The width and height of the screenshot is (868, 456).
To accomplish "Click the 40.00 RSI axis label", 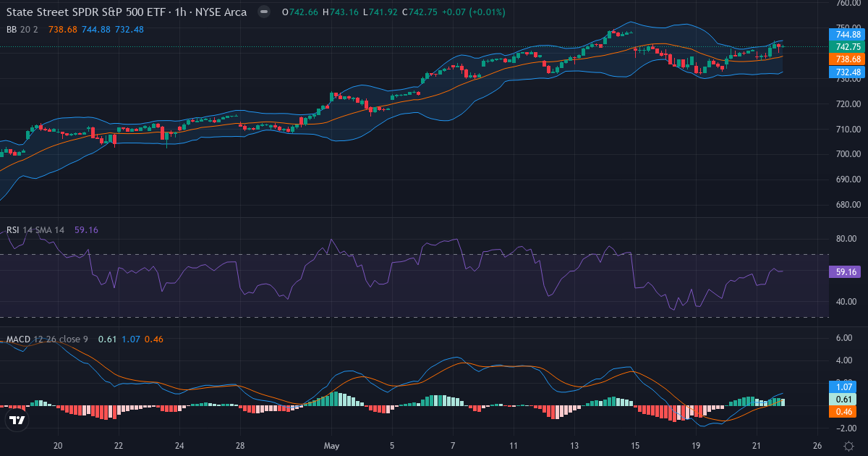I will 847,301.
